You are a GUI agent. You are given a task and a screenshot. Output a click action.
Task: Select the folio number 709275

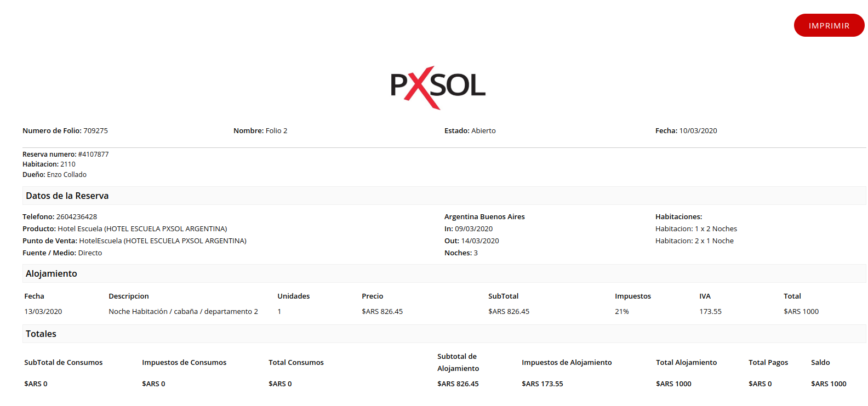click(95, 131)
